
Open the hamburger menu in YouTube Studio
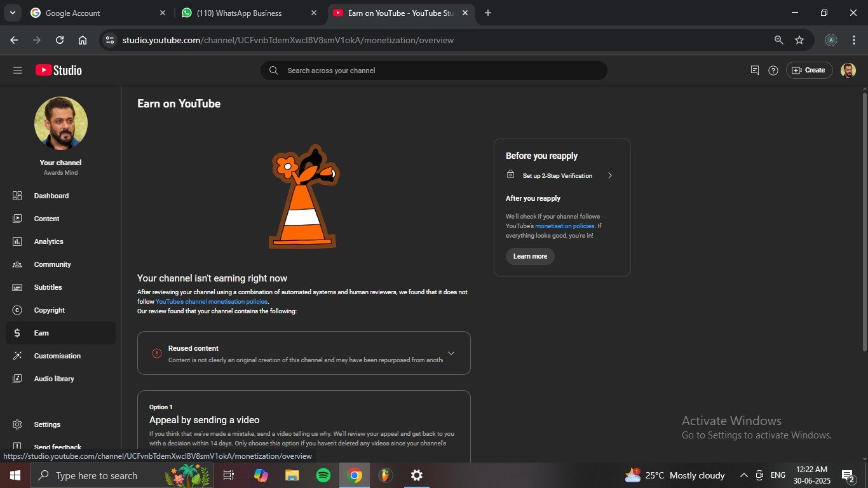coord(18,71)
